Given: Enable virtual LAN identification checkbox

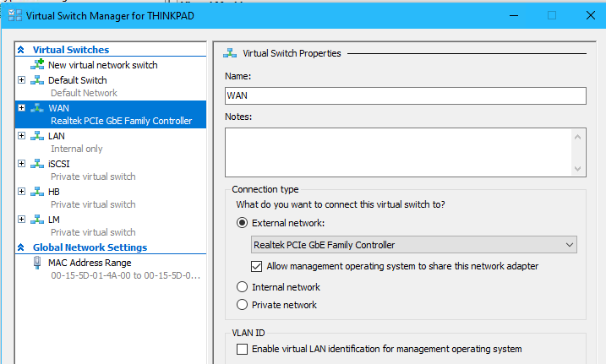Looking at the screenshot, I should coord(242,349).
